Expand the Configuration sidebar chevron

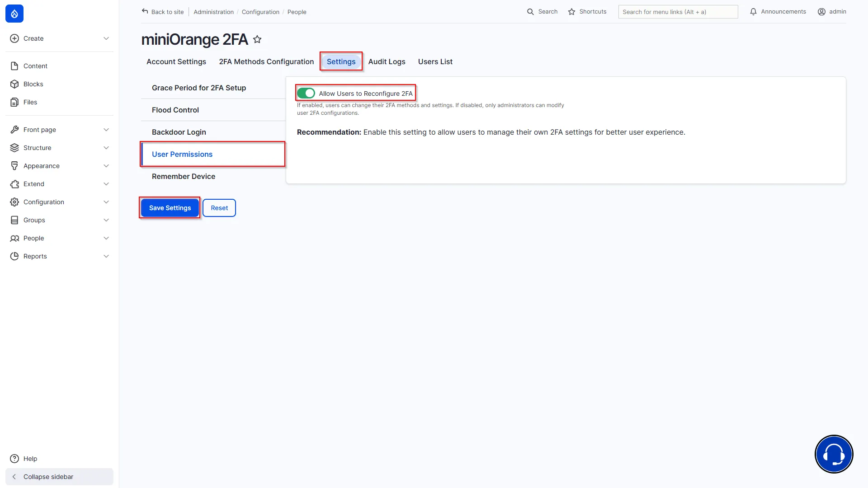[x=106, y=202]
